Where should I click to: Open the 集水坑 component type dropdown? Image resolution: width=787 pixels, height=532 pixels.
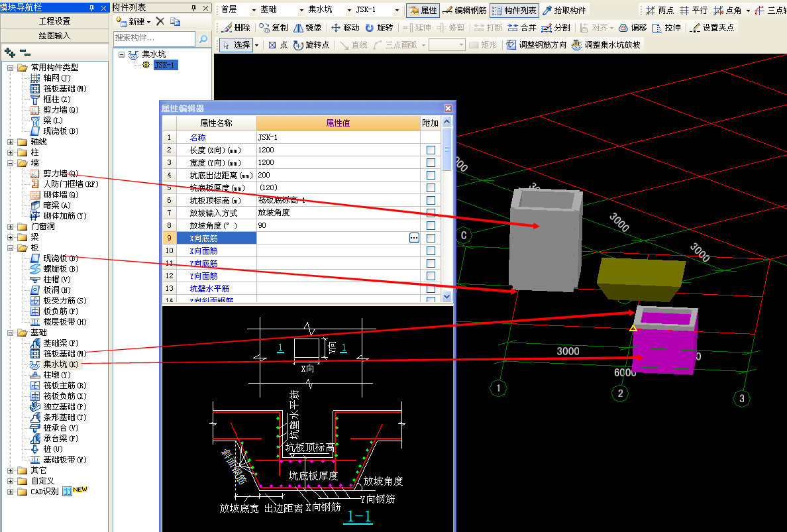coord(349,10)
